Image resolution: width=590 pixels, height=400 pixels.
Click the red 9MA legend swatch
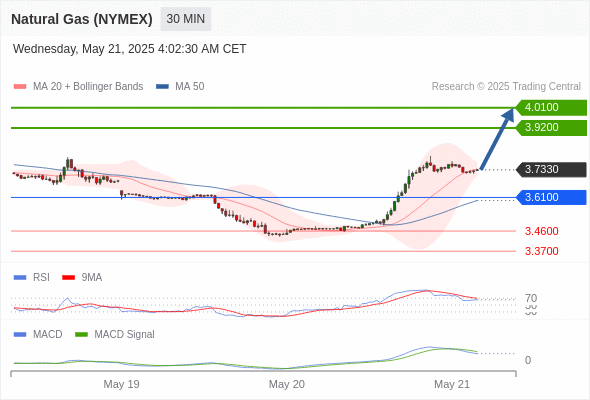coord(68,278)
